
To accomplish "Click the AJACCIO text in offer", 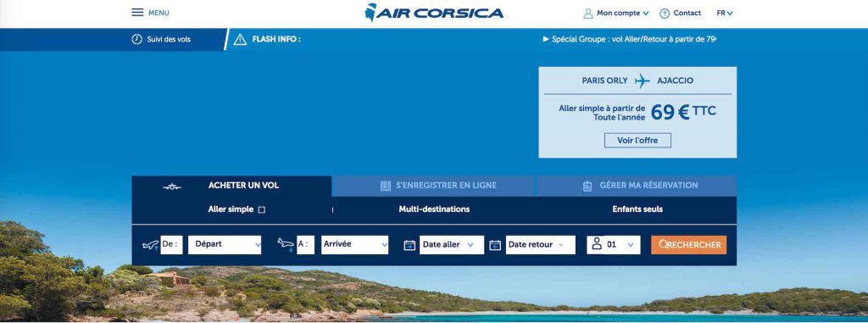I will click(x=675, y=81).
